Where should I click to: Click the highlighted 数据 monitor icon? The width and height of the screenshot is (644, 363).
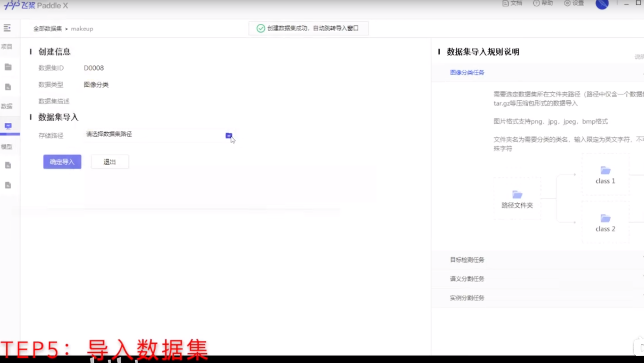pos(8,126)
